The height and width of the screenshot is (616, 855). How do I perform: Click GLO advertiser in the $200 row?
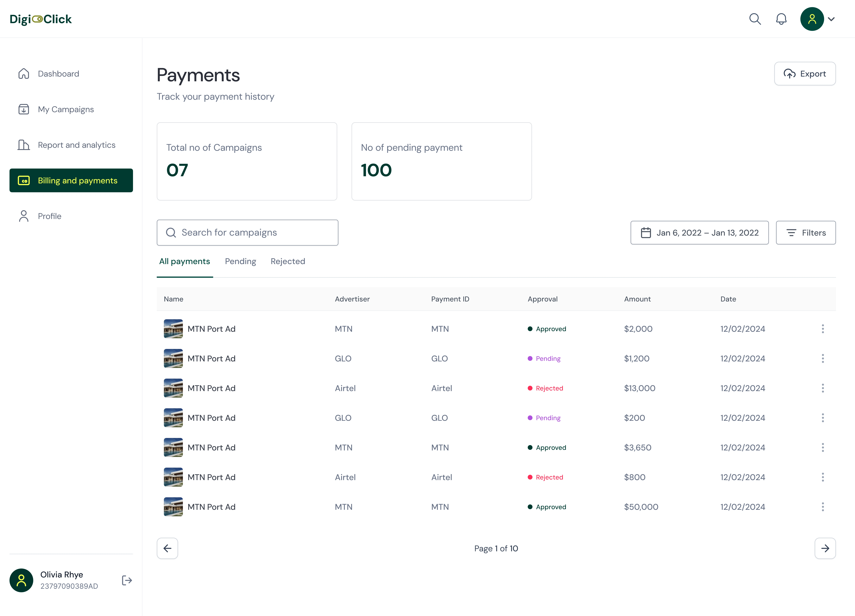point(343,418)
